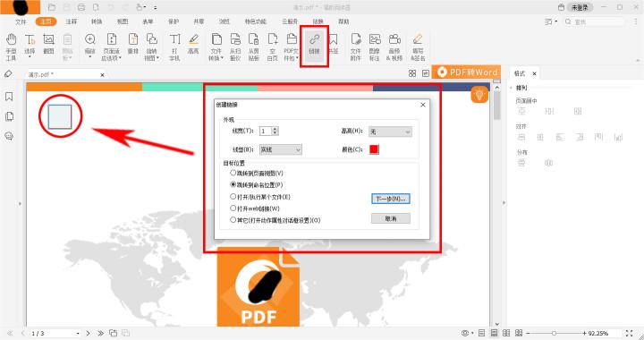644x340 pixels.
Task: Click the 取消 cancel button
Action: (391, 219)
